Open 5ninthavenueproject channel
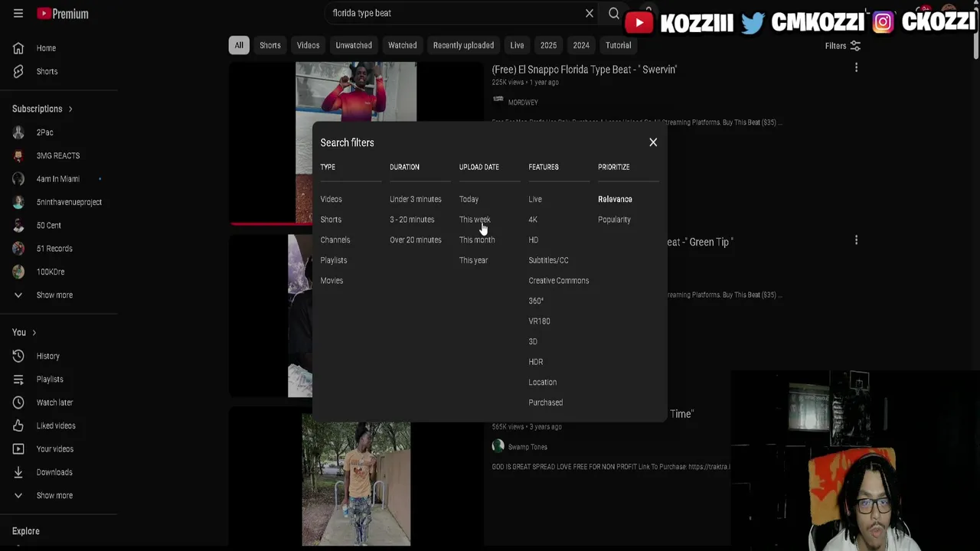 [x=69, y=202]
